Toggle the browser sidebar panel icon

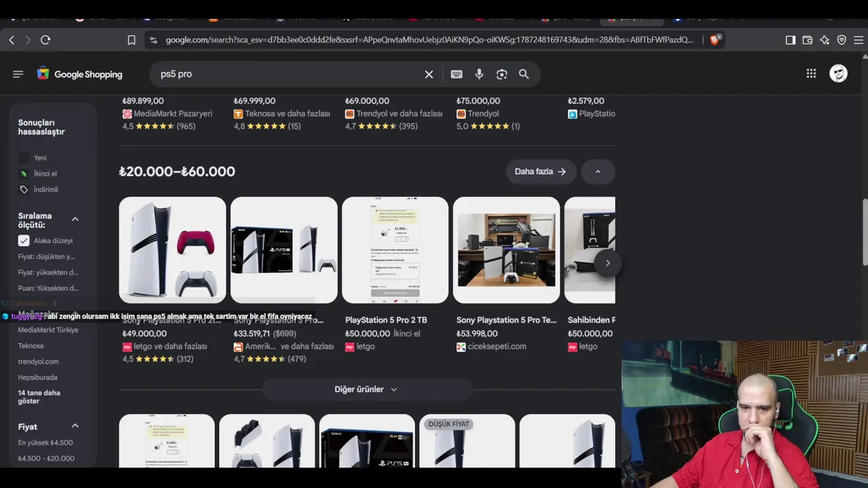coord(791,40)
